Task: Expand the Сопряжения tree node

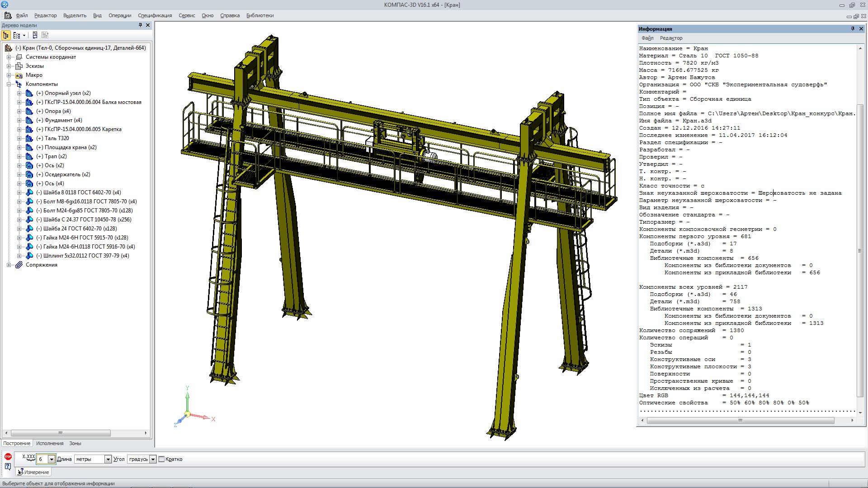Action: pyautogui.click(x=9, y=265)
